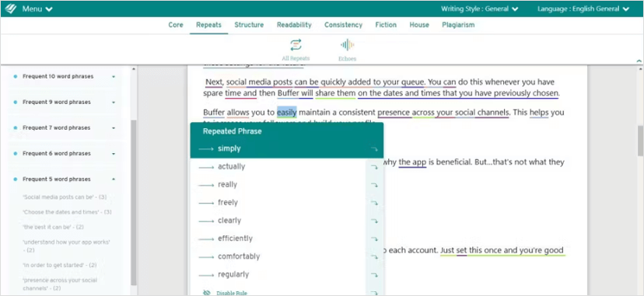Click the left sidebar scrollbar
The height and width of the screenshot is (296, 644).
(x=134, y=202)
